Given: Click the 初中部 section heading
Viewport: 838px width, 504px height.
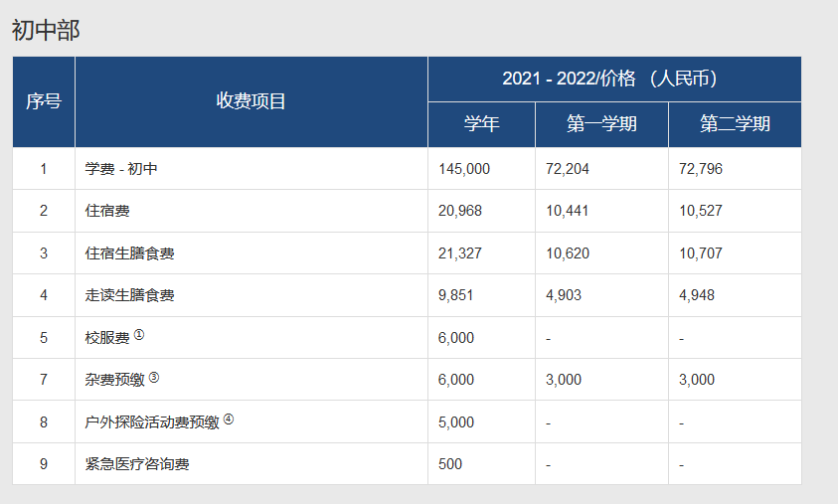Looking at the screenshot, I should tap(46, 30).
